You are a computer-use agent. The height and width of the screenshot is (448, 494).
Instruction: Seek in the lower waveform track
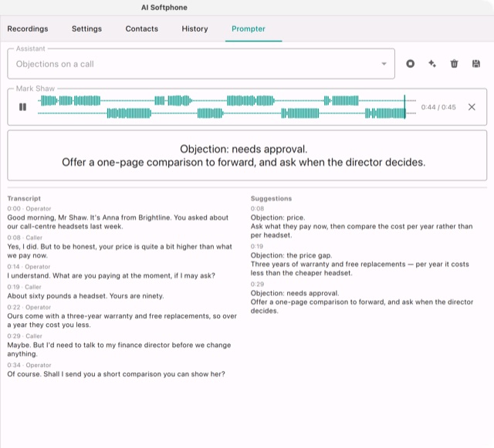tap(227, 113)
